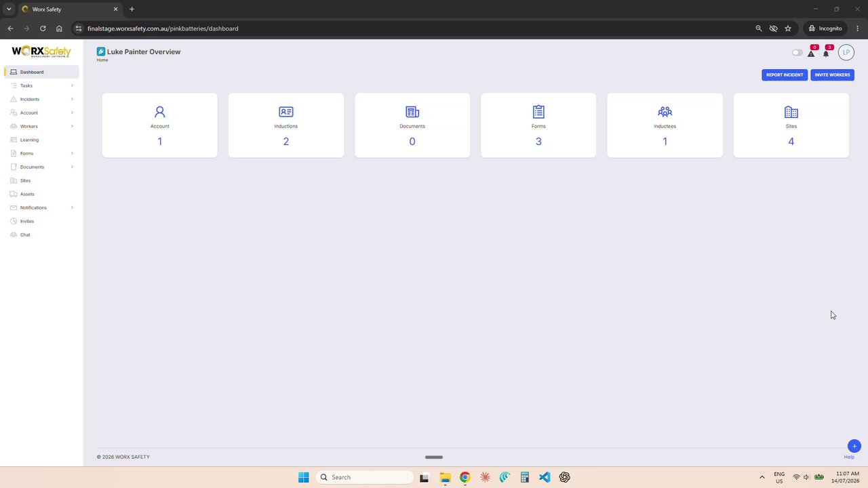Open the Windows Start menu

304,477
